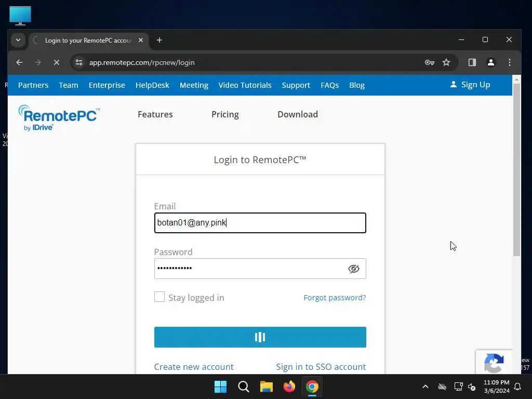Go to the Download page

(x=298, y=114)
